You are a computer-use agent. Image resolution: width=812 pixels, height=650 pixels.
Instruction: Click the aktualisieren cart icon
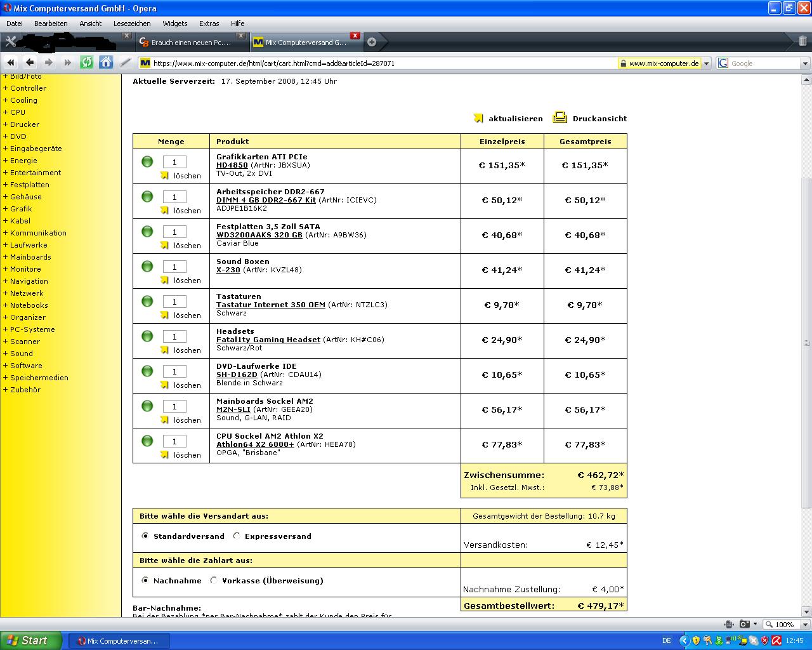478,118
